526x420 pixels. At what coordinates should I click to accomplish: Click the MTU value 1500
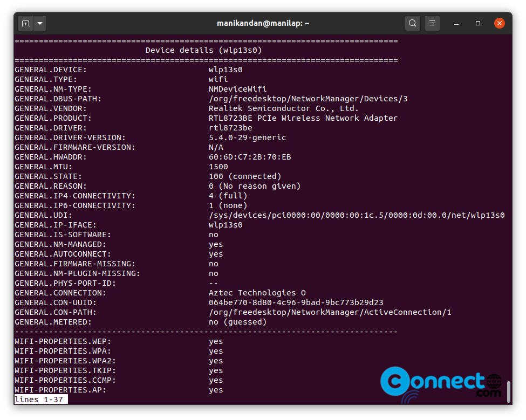218,167
